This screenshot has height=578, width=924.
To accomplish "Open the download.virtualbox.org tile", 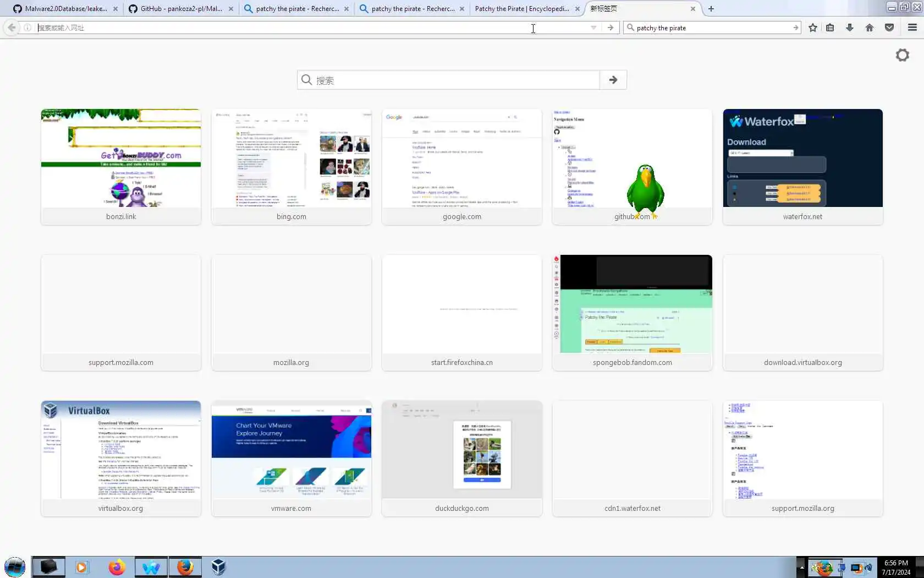I will click(x=803, y=313).
